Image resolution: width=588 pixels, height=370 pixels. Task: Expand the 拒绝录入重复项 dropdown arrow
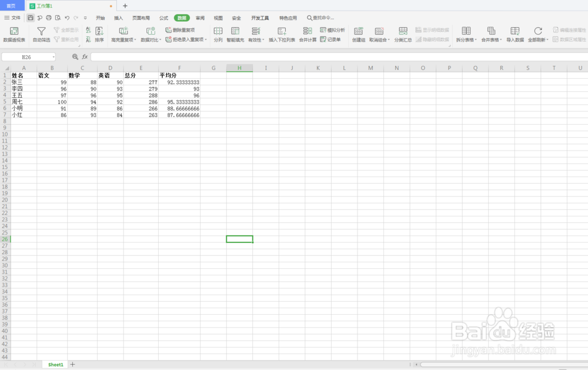pyautogui.click(x=206, y=39)
